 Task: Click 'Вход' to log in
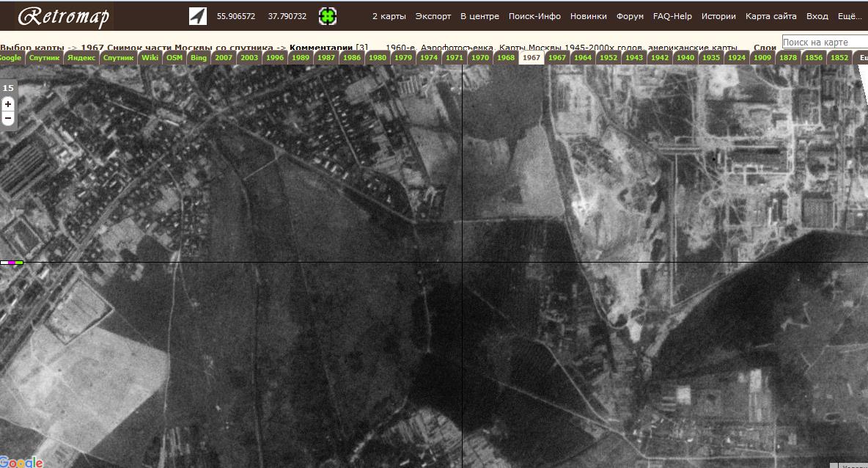click(817, 16)
